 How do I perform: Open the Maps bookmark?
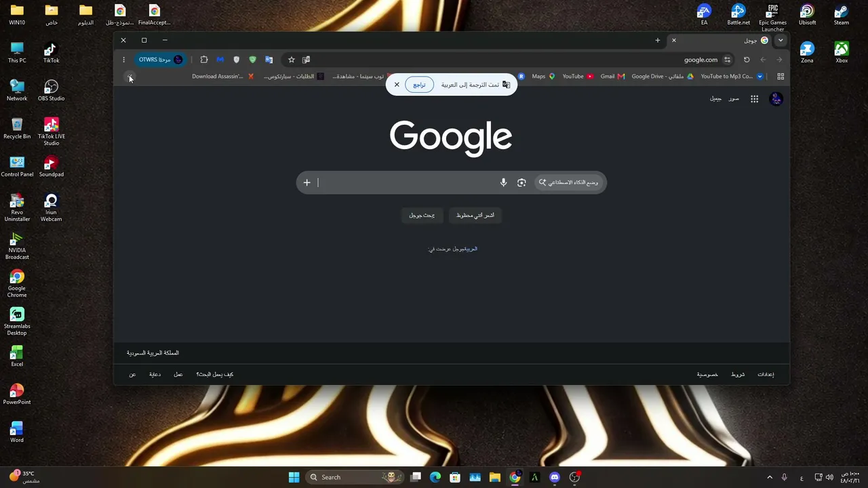click(543, 77)
